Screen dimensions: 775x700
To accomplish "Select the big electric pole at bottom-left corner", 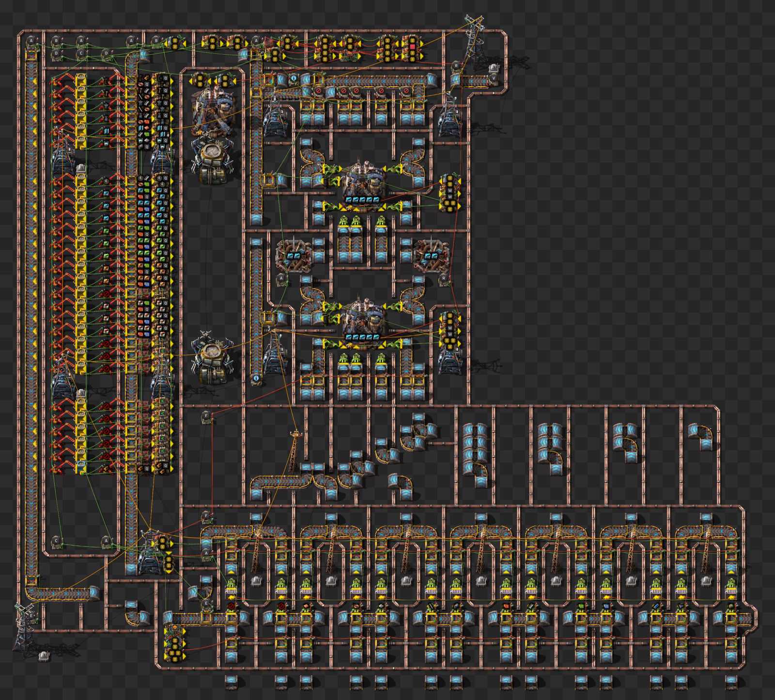I will coord(24,630).
